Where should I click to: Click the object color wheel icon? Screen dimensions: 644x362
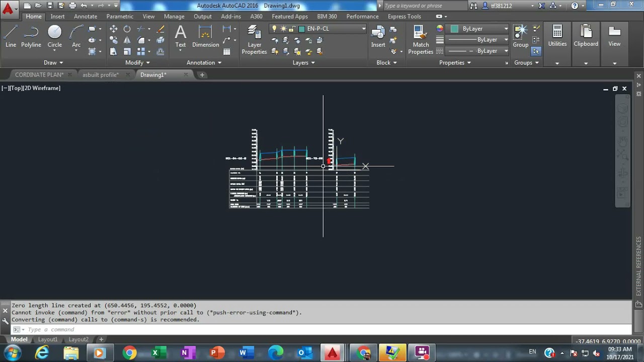point(440,29)
